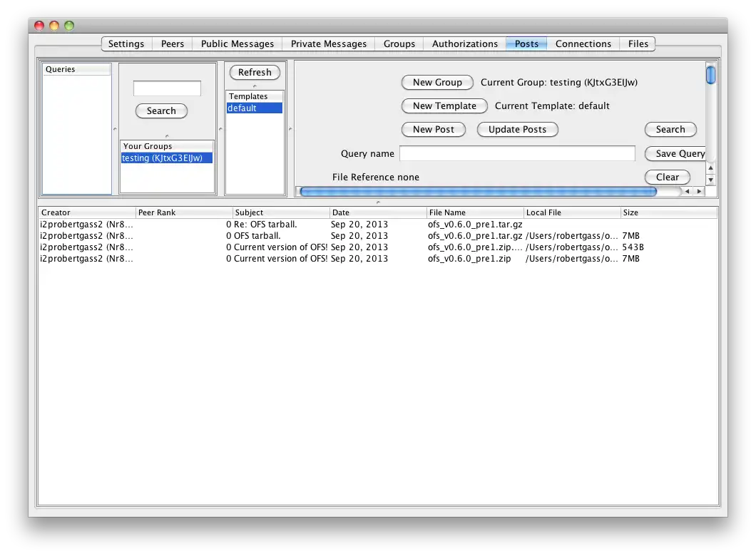Open the Authorizations tab
Image resolution: width=756 pixels, height=556 pixels.
[x=465, y=44]
